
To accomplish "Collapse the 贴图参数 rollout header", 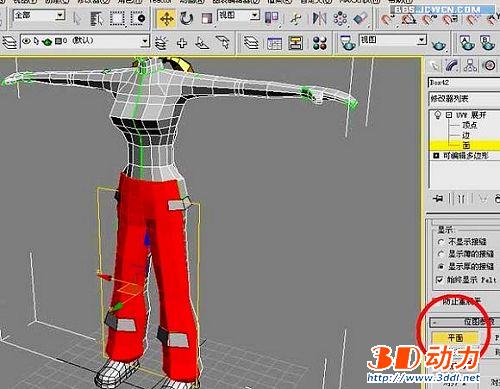I will (x=465, y=322).
